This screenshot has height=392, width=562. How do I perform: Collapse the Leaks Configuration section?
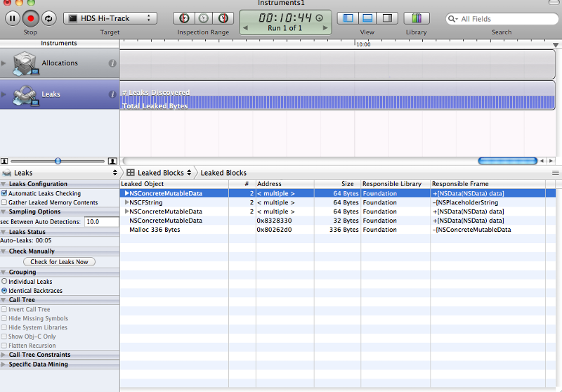(x=4, y=184)
